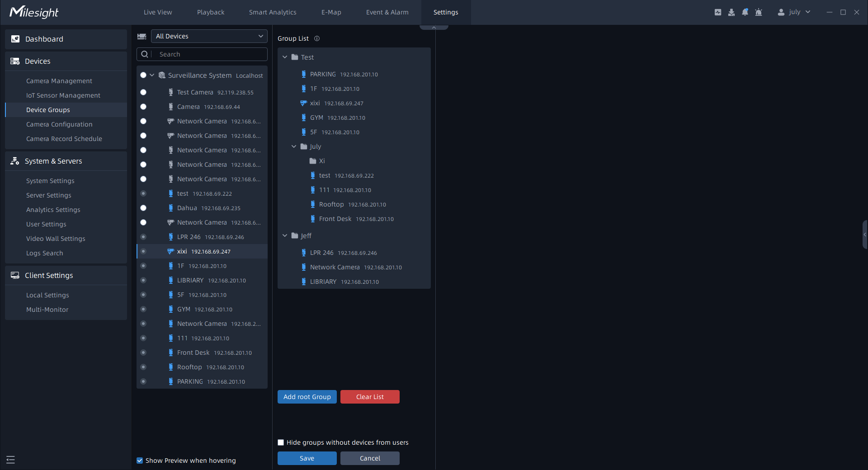The width and height of the screenshot is (868, 470).
Task: Open the Dashboard section icon
Action: (x=15, y=39)
